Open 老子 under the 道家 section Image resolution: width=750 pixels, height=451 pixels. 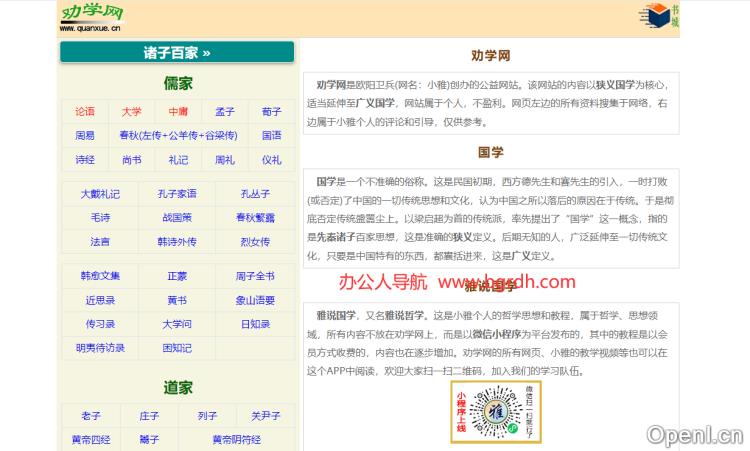(x=91, y=415)
